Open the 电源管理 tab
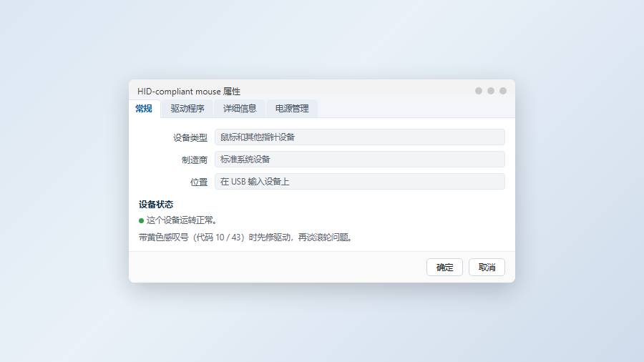 pos(292,109)
